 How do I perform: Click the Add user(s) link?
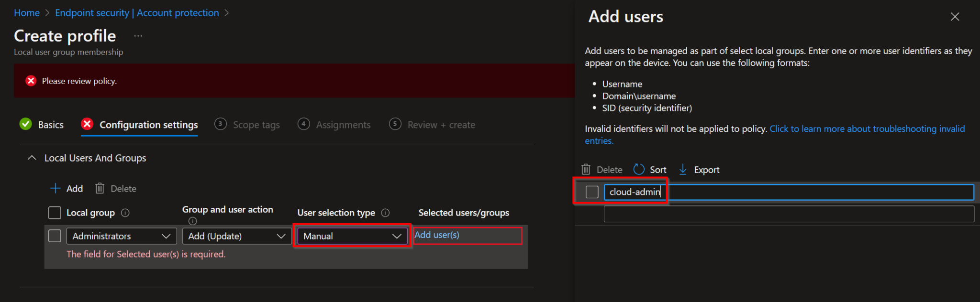pos(437,235)
